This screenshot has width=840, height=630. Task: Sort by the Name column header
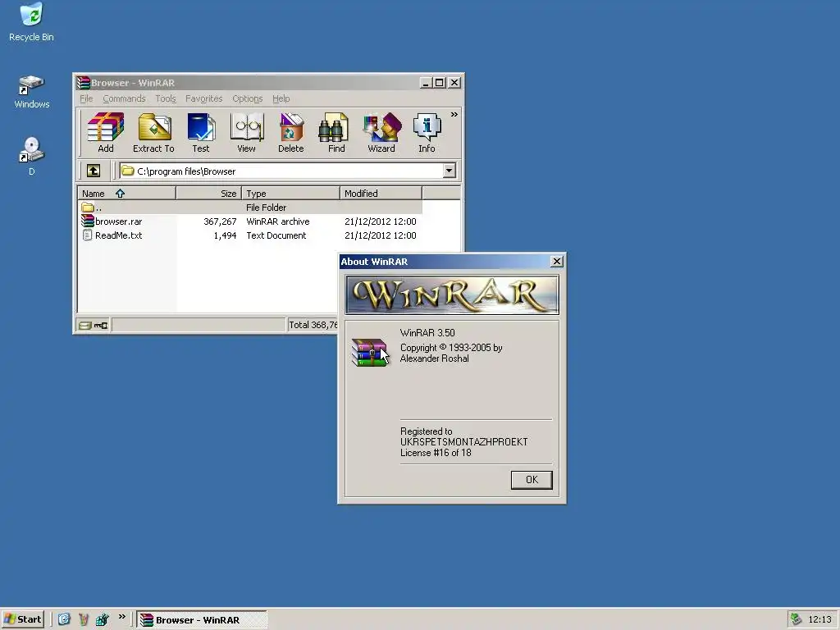pyautogui.click(x=127, y=194)
